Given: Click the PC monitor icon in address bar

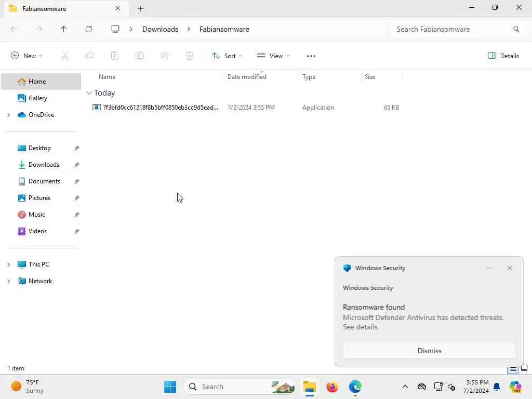Looking at the screenshot, I should [x=115, y=29].
